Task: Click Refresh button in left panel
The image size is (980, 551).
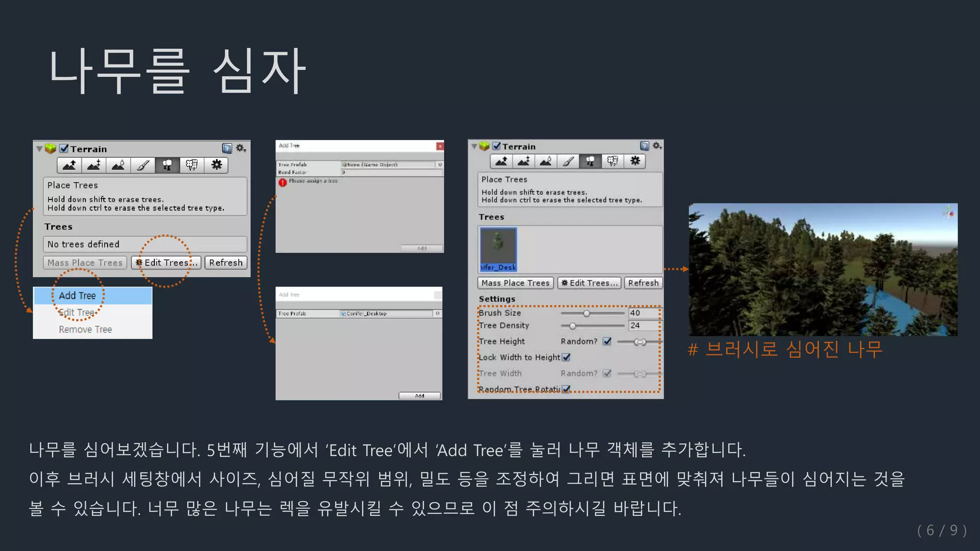Action: click(x=226, y=263)
